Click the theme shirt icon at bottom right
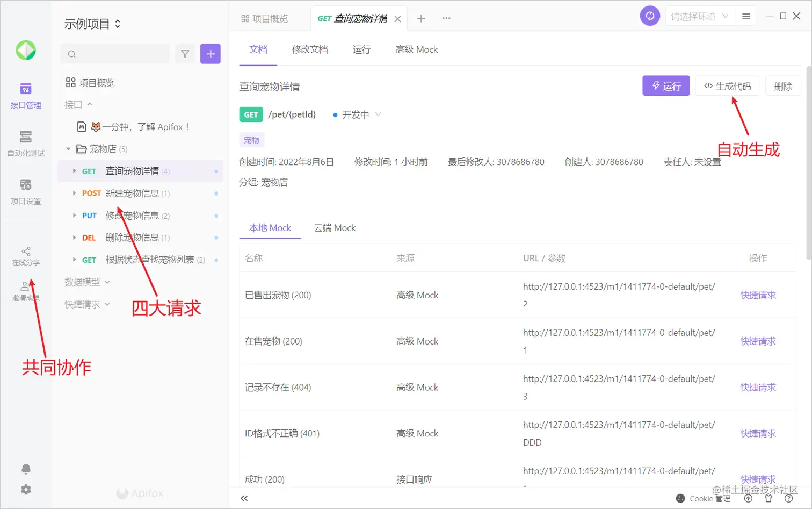Screen dimensions: 812x509 [768, 498]
